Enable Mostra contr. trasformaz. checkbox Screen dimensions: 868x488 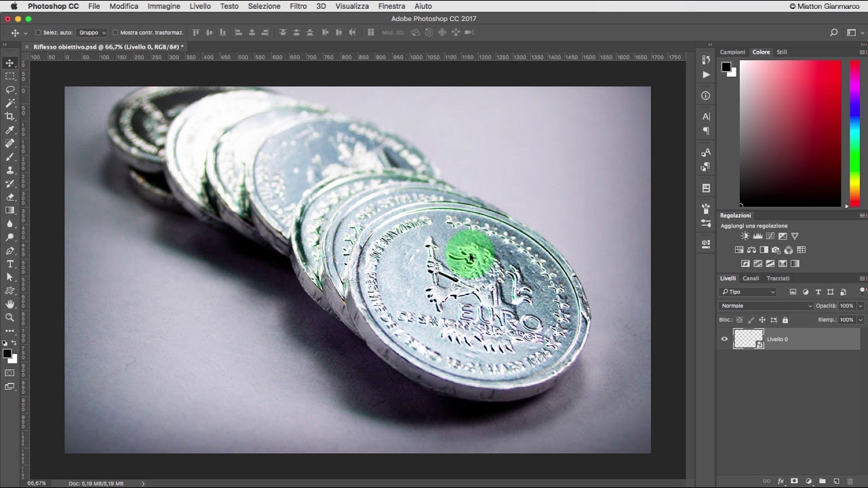pos(115,33)
